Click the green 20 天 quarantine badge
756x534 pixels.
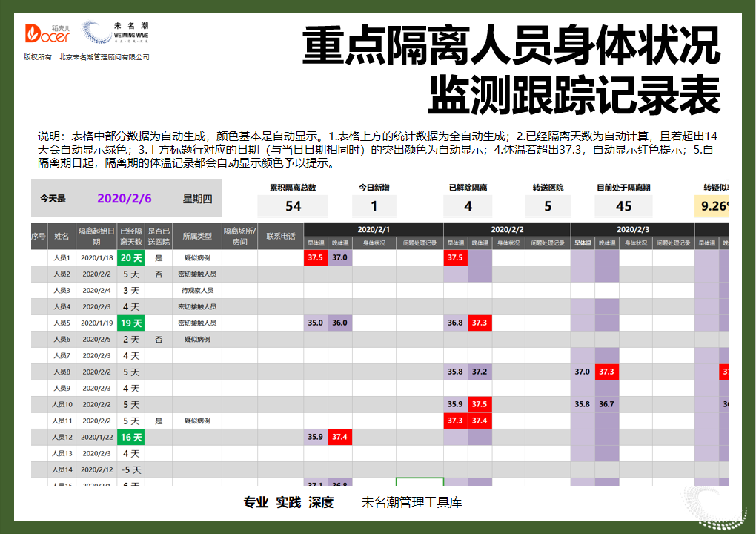pos(131,260)
